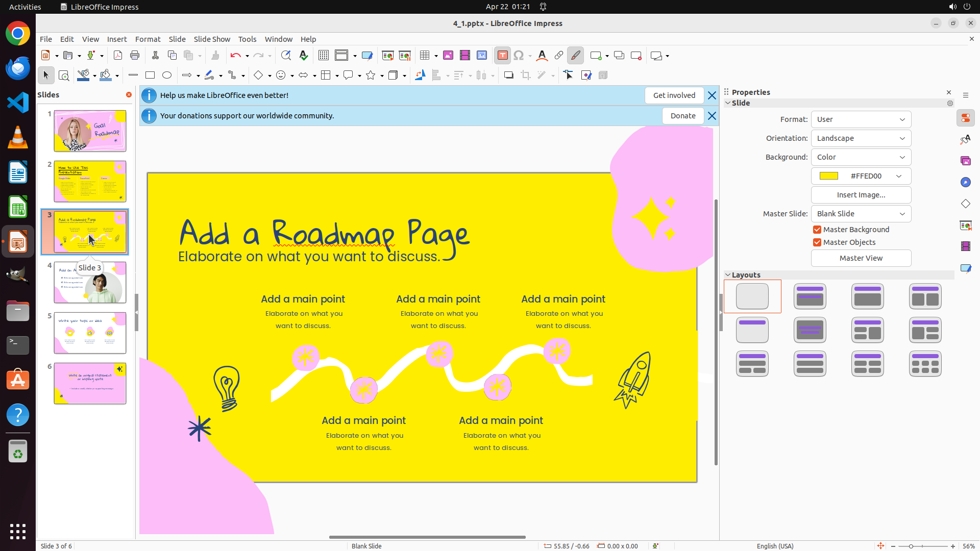Open the Gallery sidebar tab icon
The height and width of the screenshot is (551, 980).
(965, 161)
